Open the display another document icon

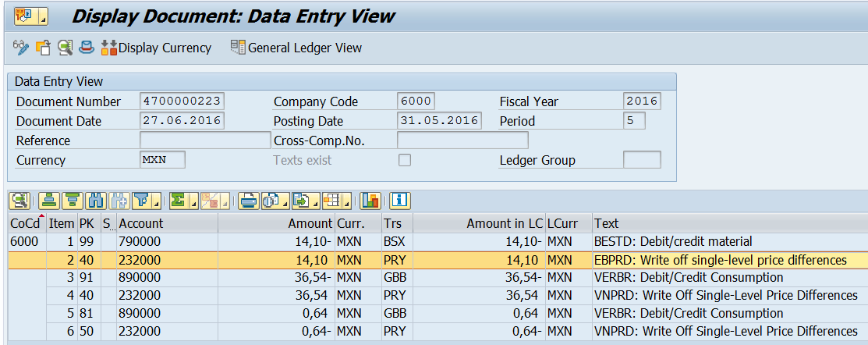[x=43, y=48]
